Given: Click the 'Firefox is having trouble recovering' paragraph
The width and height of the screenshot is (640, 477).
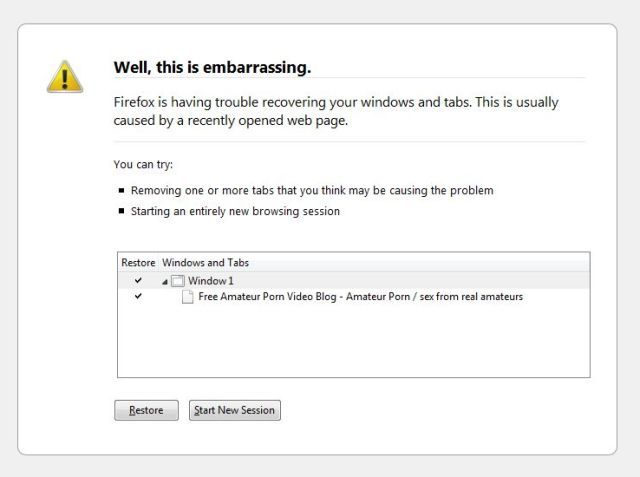Looking at the screenshot, I should [x=336, y=111].
